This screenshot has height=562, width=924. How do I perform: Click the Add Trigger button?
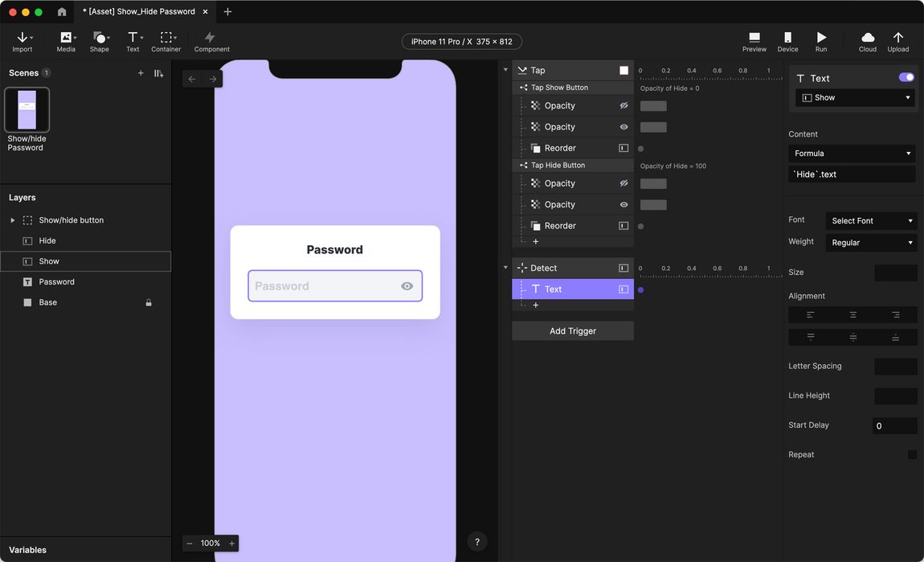(573, 331)
